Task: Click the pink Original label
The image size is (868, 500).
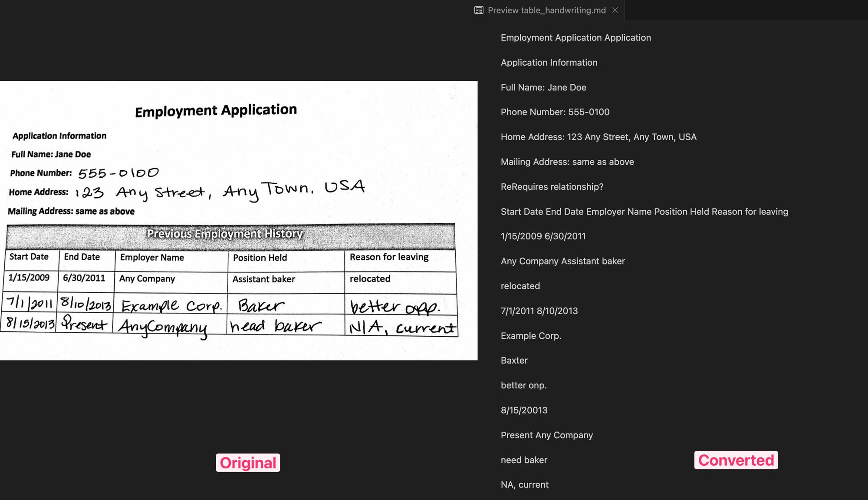Action: [x=248, y=463]
